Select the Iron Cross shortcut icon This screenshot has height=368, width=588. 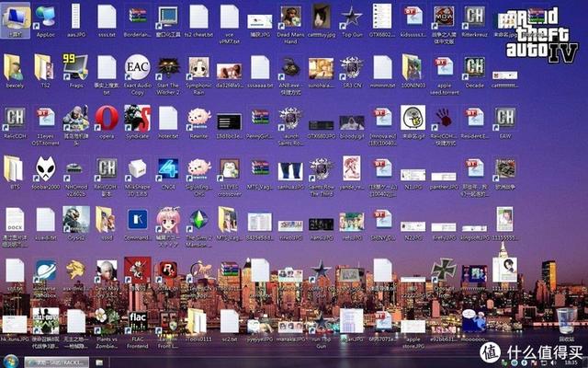pos(444,270)
